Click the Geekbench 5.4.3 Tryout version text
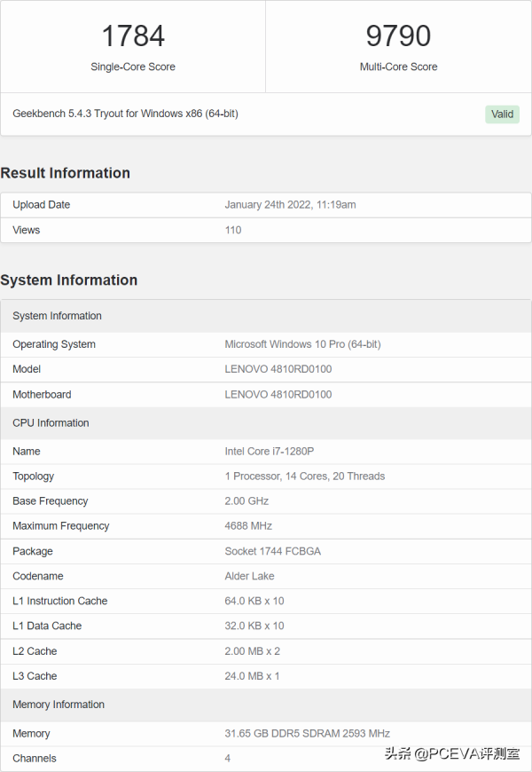This screenshot has height=772, width=532. 126,114
